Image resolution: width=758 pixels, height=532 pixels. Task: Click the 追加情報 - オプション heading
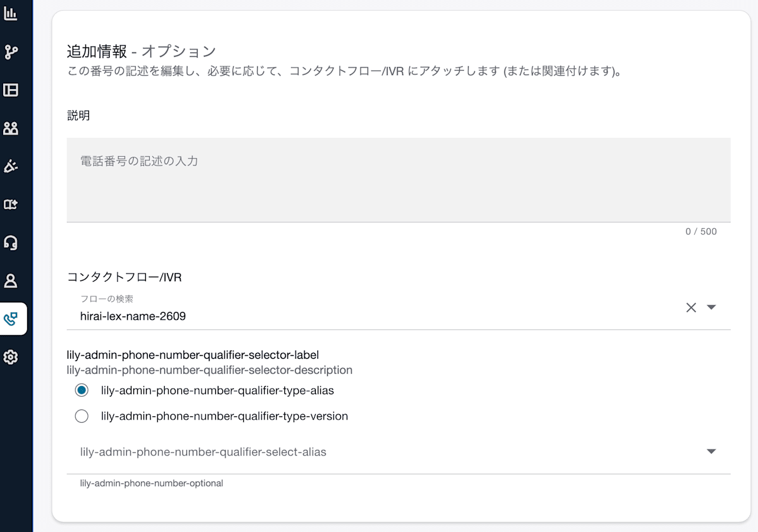click(141, 51)
